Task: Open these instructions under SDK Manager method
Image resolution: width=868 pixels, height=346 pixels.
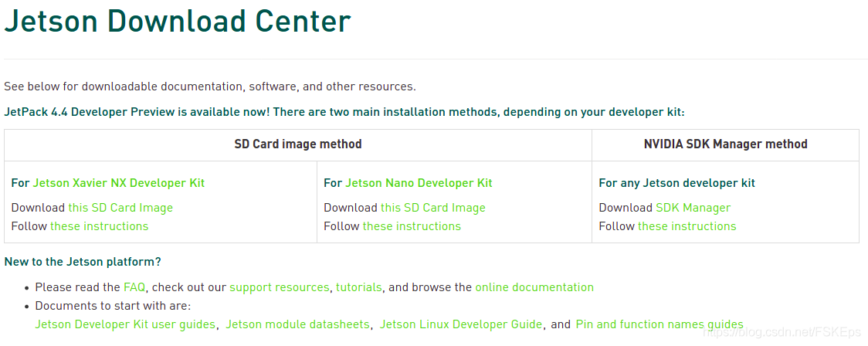Action: tap(687, 226)
